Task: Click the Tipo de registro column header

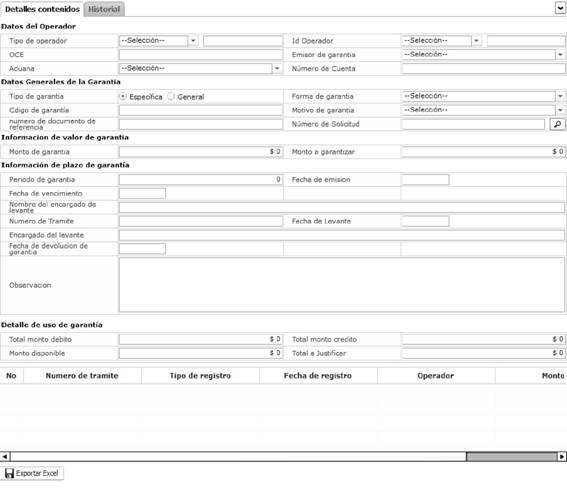Action: (200, 376)
